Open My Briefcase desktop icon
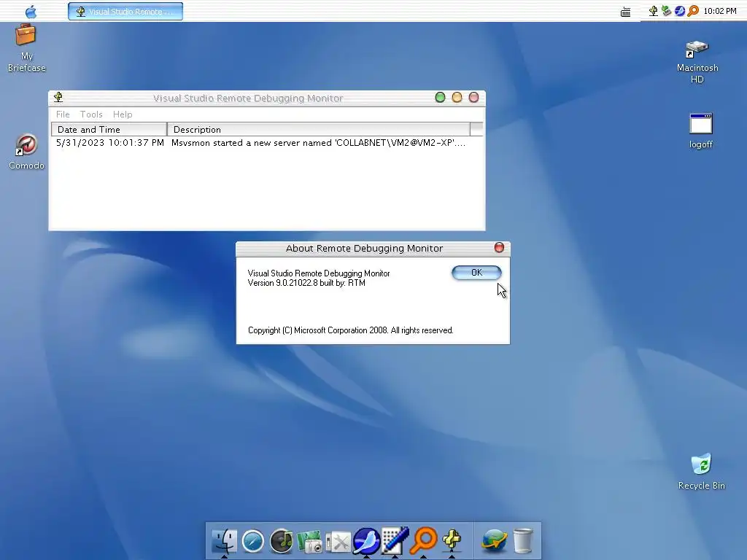 26,48
